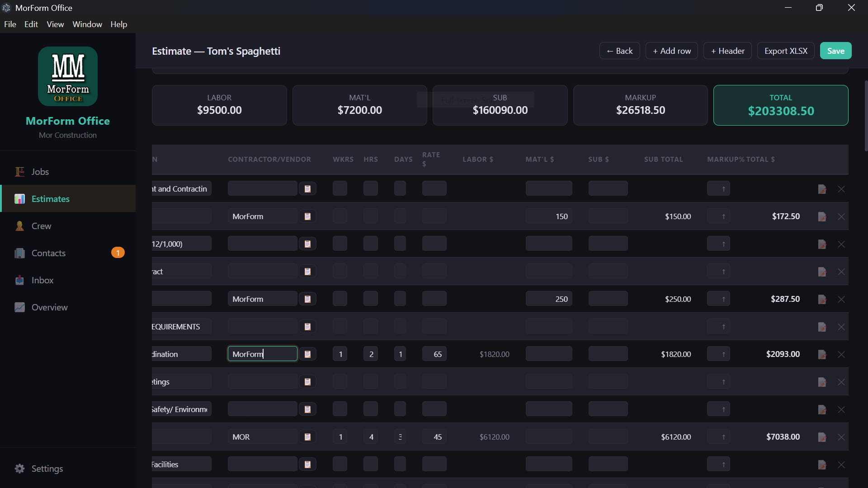The width and height of the screenshot is (868, 488).
Task: Open the Overview section
Action: point(68,307)
